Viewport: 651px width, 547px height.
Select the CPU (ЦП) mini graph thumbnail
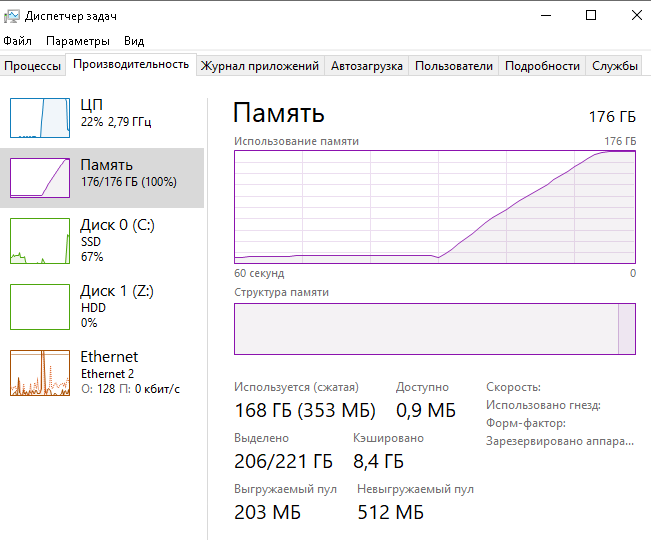(40, 118)
